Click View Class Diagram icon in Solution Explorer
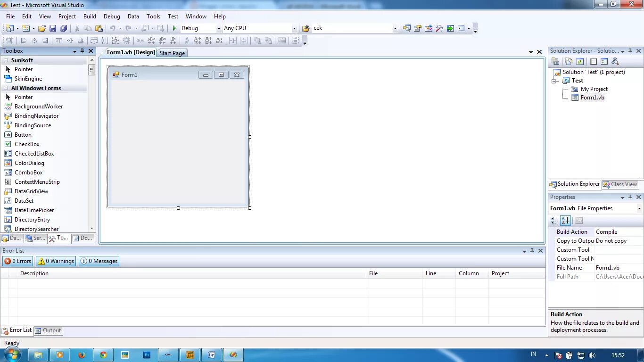Image resolution: width=644 pixels, height=362 pixels. click(x=615, y=61)
